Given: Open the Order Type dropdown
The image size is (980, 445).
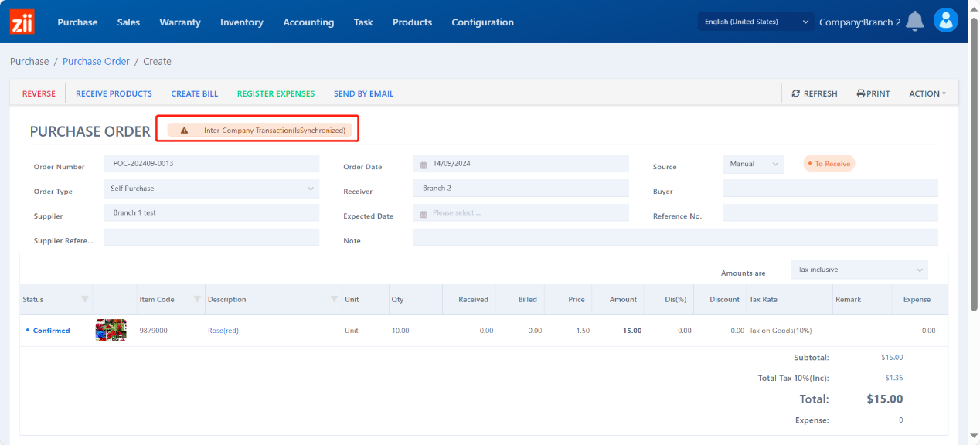Looking at the screenshot, I should click(210, 189).
